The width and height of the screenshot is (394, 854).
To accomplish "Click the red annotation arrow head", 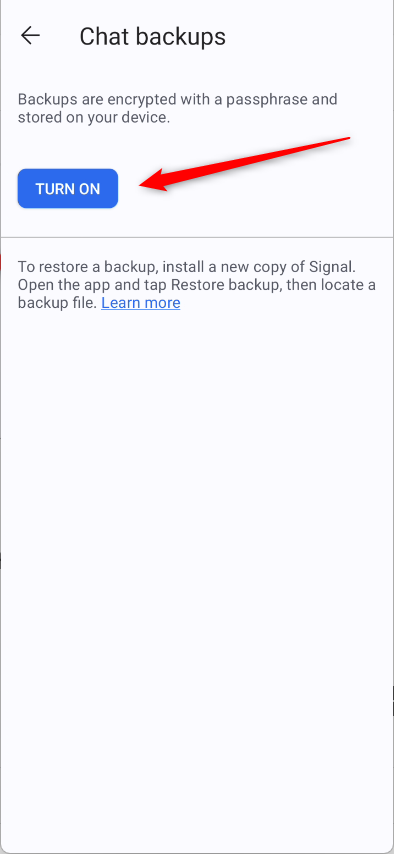I will [155, 181].
